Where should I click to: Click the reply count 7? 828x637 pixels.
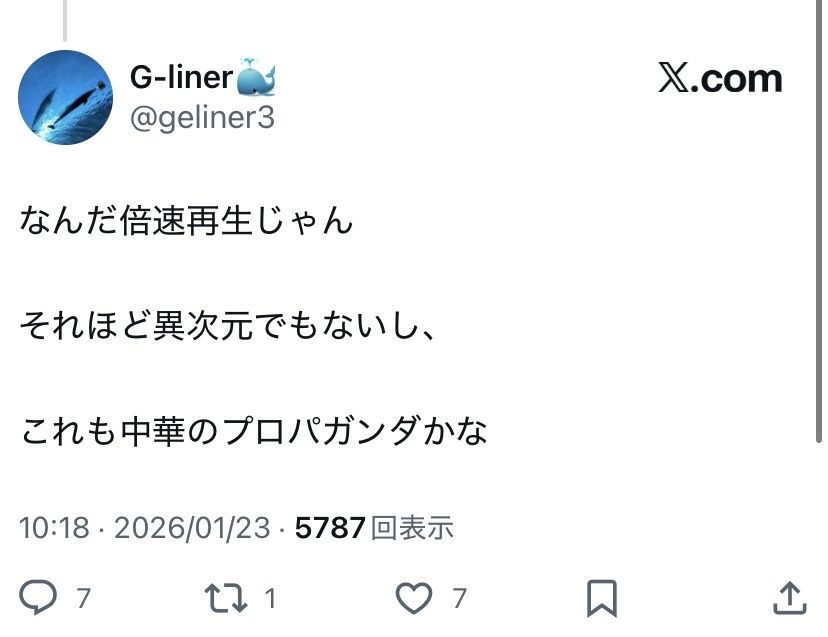[84, 598]
